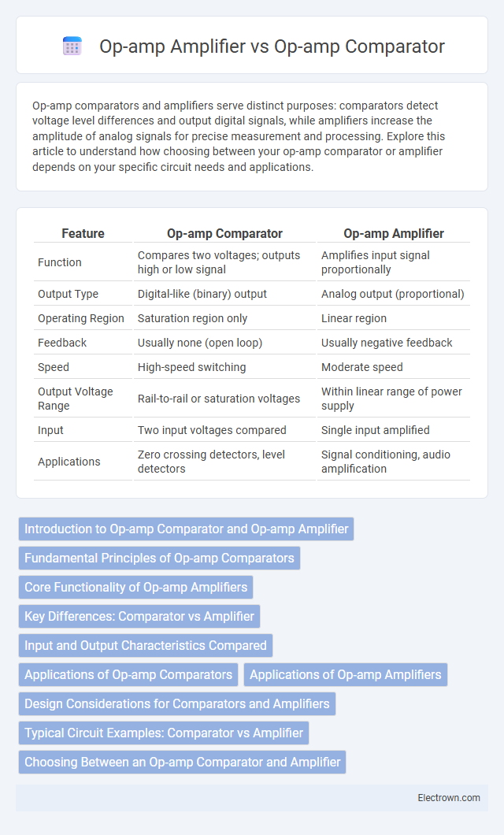This screenshot has height=835, width=504.
Task: Click the Output Voltage Range row label
Action: click(75, 399)
